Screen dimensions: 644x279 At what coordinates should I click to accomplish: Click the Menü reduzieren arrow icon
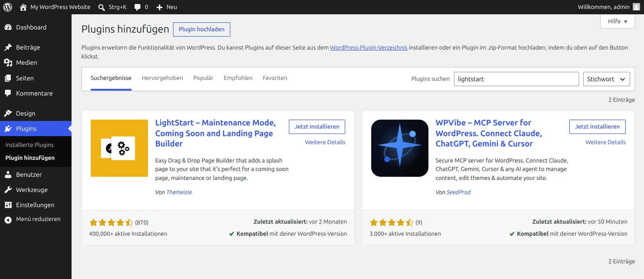click(x=8, y=220)
